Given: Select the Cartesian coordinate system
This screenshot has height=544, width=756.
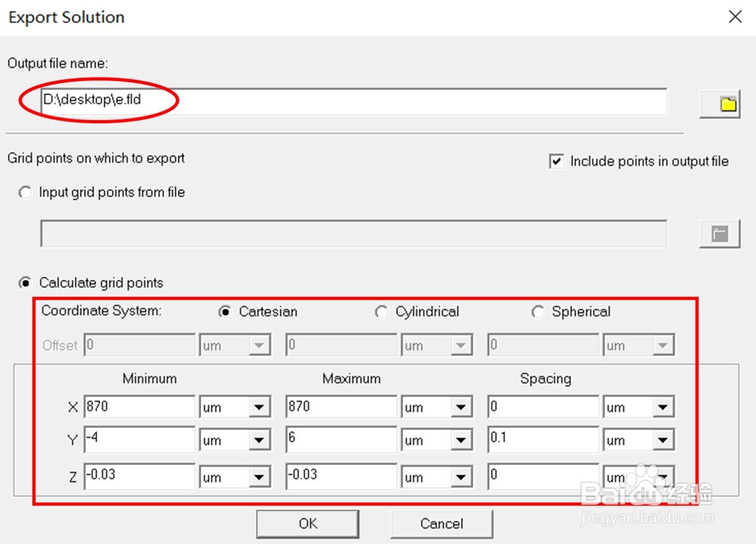Looking at the screenshot, I should click(225, 312).
